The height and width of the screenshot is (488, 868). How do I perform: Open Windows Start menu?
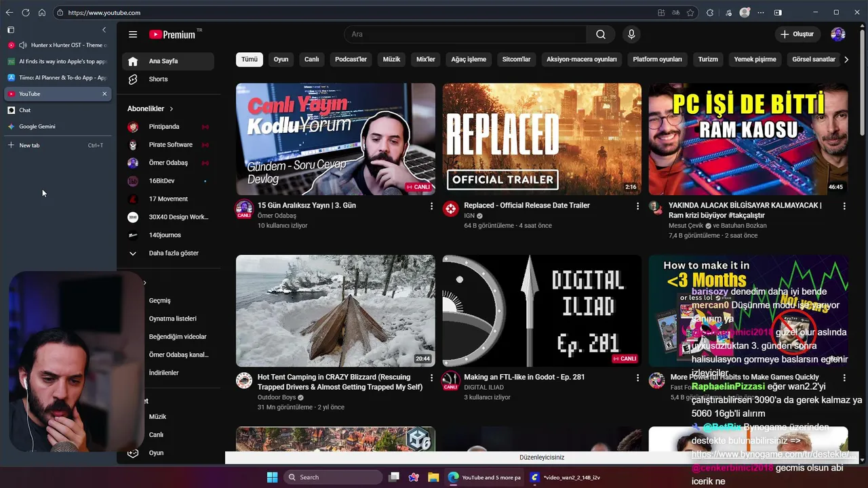click(272, 477)
